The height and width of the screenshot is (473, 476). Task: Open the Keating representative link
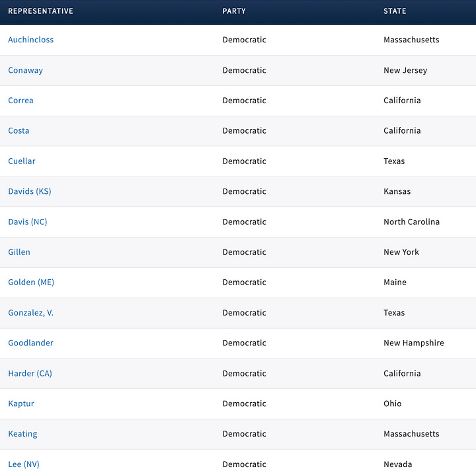tap(22, 434)
